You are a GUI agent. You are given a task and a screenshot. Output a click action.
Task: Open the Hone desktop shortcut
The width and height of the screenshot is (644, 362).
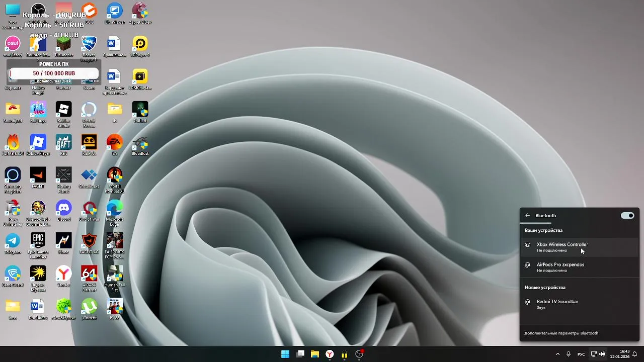pos(63,243)
